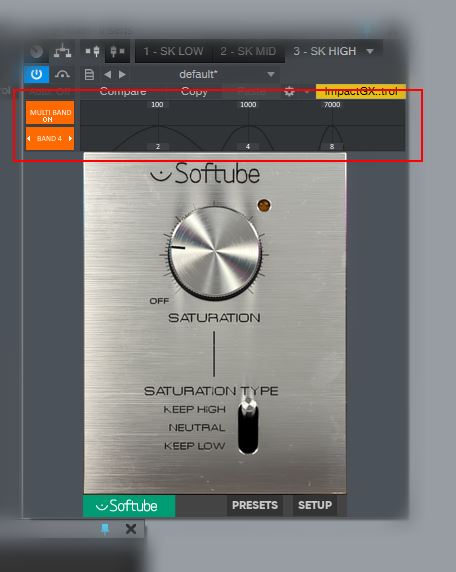Viewport: 456px width, 572px height.
Task: Set saturation type to NEUTRAL
Action: tap(197, 428)
